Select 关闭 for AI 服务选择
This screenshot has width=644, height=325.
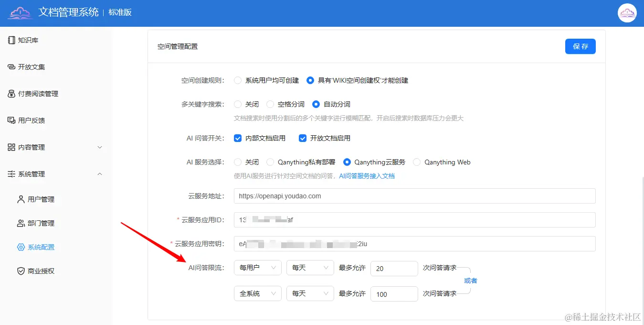click(238, 162)
